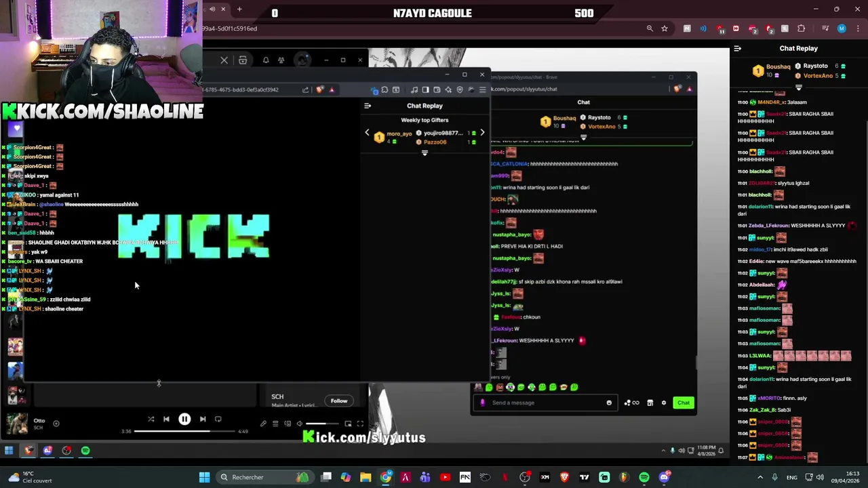The width and height of the screenshot is (868, 488).
Task: Open Spotify from the bottom taskbar
Action: [644, 477]
